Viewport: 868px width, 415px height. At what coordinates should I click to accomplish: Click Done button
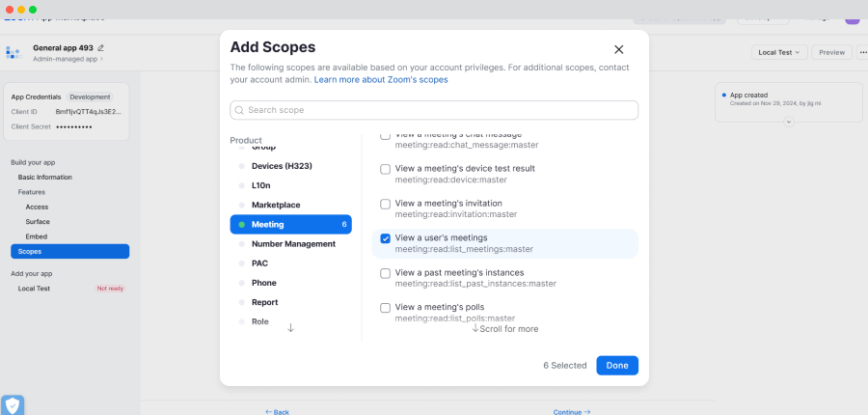point(617,366)
